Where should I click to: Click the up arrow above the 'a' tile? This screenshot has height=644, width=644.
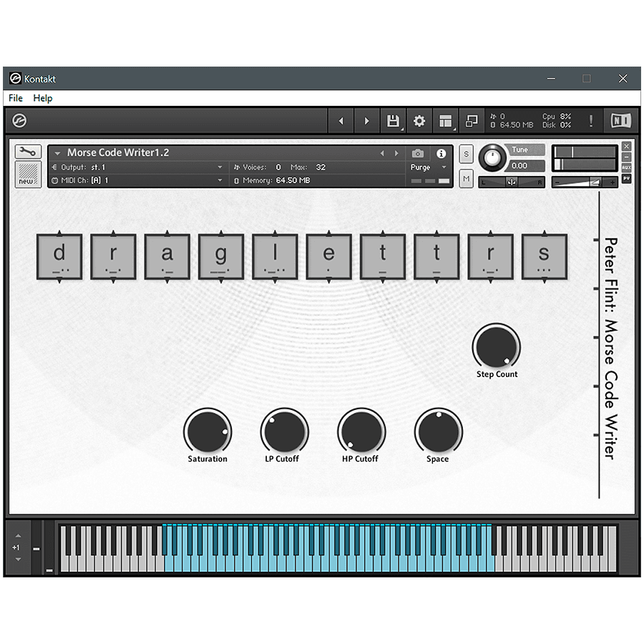pyautogui.click(x=167, y=233)
